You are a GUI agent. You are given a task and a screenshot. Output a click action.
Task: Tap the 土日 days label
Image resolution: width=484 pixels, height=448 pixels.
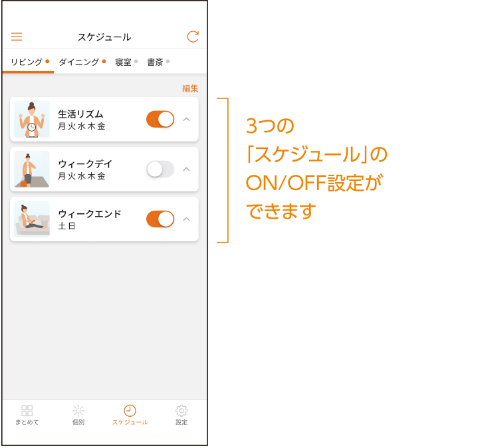click(66, 226)
